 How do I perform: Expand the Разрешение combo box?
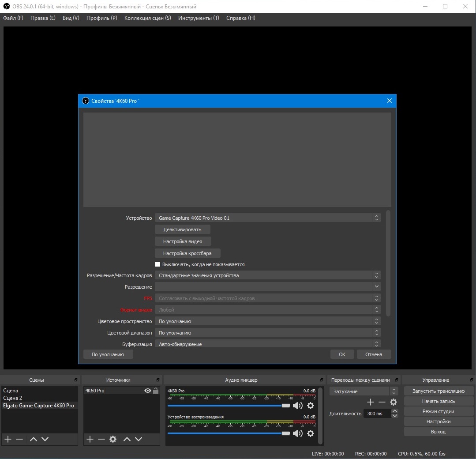268,287
